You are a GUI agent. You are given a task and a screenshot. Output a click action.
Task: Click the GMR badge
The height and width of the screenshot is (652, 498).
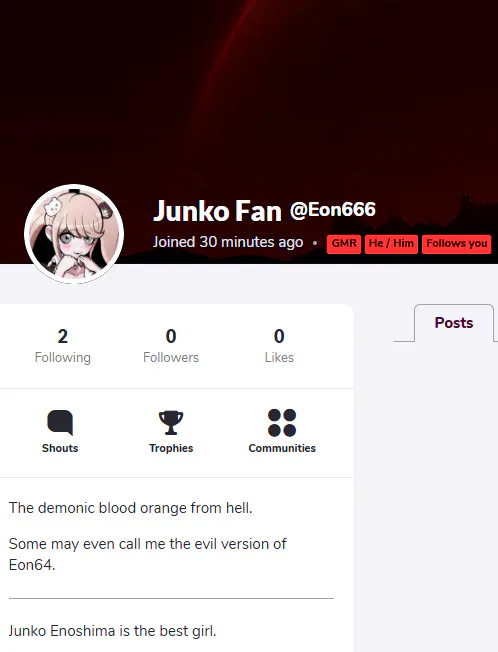pos(344,244)
